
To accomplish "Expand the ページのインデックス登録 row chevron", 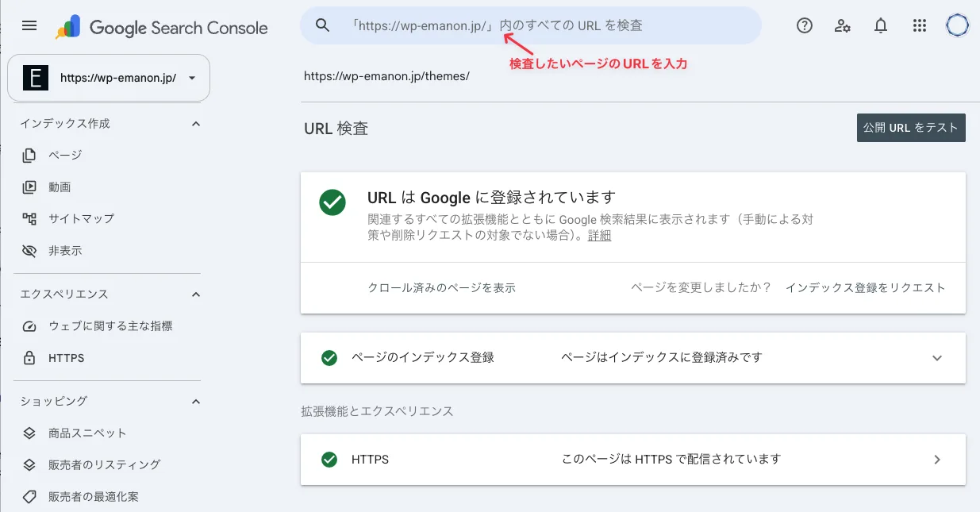I will click(x=937, y=358).
